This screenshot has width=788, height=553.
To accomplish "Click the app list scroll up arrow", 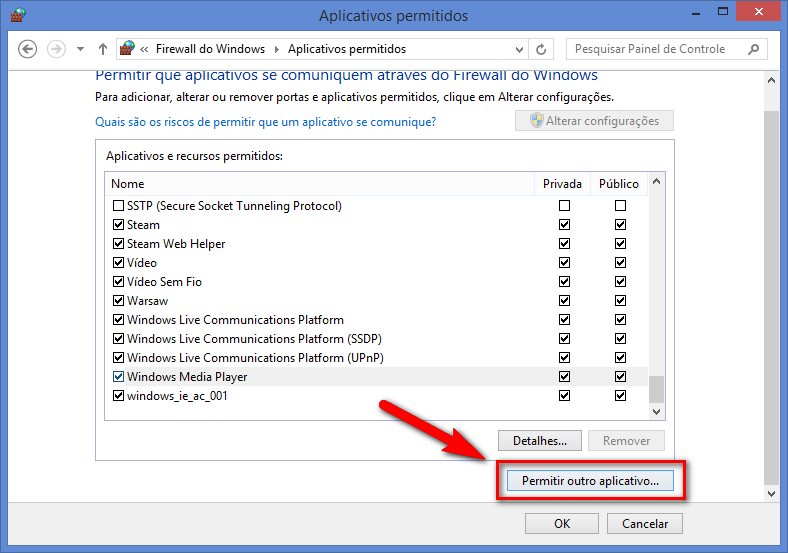I will [x=656, y=181].
